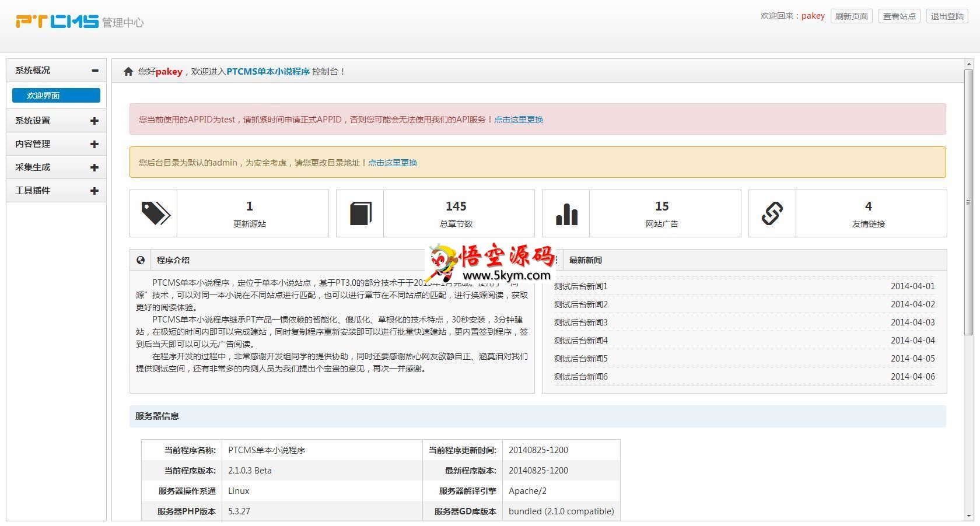Click the book icon for 总章节数
This screenshot has width=980, height=526.
(x=360, y=213)
